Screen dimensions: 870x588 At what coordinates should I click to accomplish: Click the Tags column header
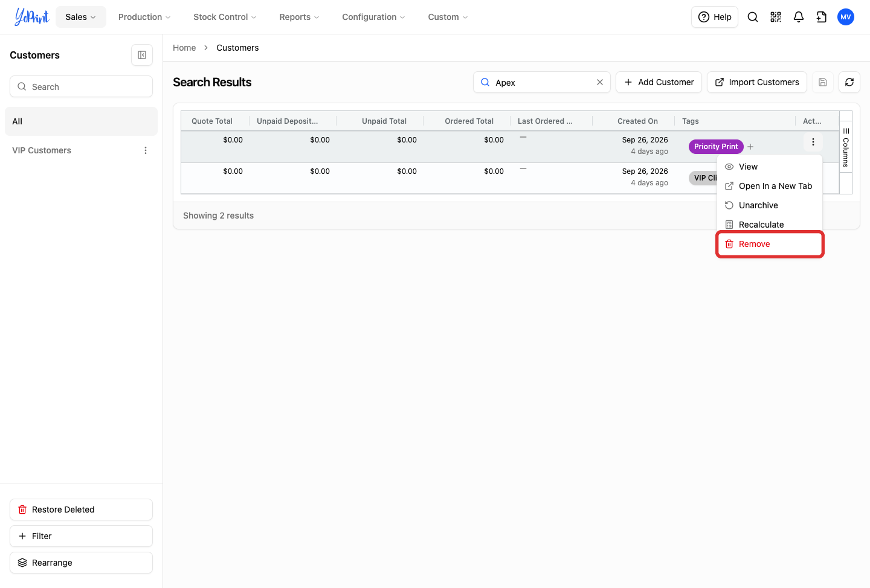point(691,121)
